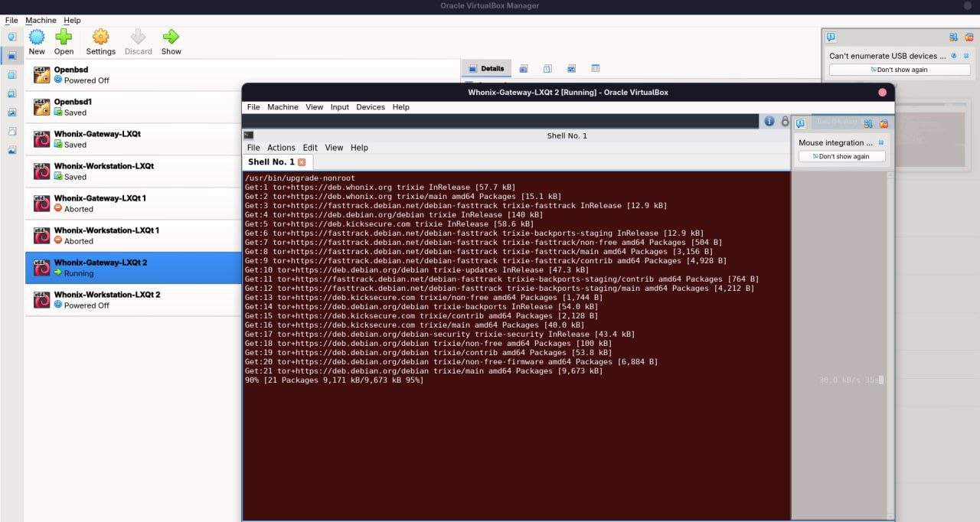The image size is (980, 522).
Task: Open View menu in running VM window
Action: pyautogui.click(x=315, y=107)
